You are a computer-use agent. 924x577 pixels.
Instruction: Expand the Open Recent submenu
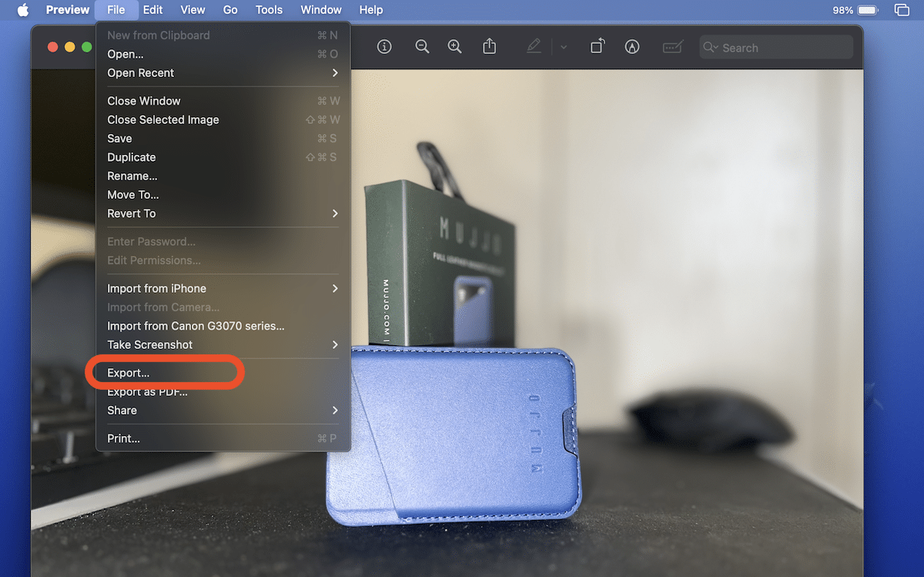tap(223, 73)
